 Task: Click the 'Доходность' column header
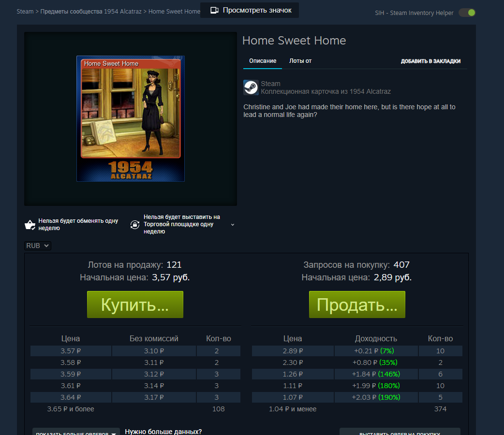pos(376,339)
